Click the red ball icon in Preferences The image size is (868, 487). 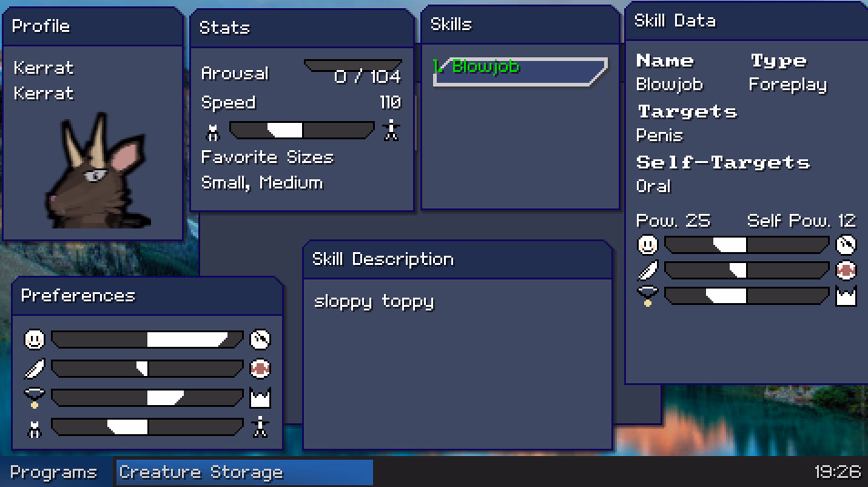[x=260, y=369]
